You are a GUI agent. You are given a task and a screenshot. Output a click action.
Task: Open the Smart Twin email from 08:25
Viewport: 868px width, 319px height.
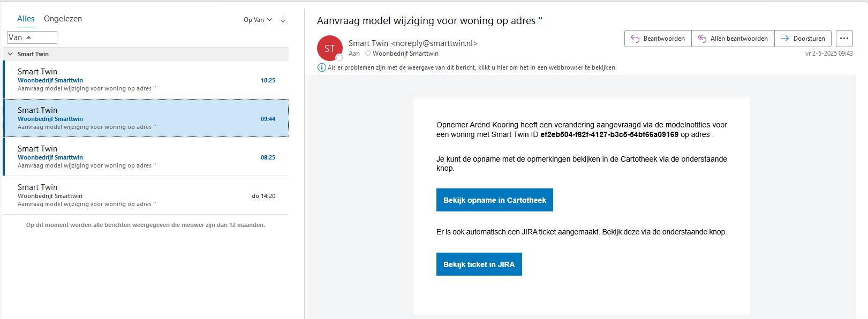146,157
